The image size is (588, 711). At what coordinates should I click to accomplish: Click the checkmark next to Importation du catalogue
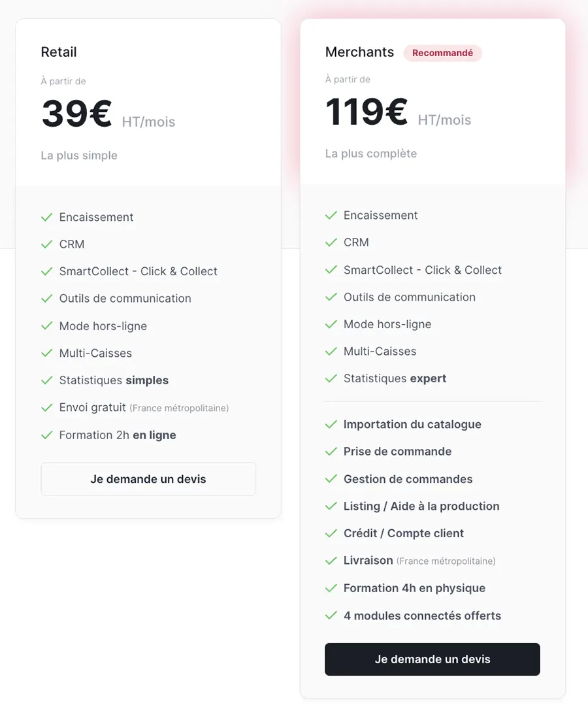(x=331, y=425)
